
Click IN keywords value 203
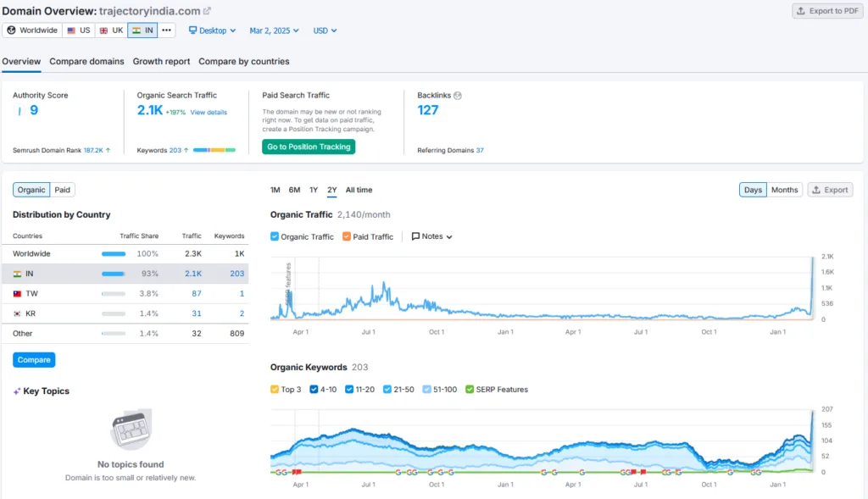coord(237,274)
